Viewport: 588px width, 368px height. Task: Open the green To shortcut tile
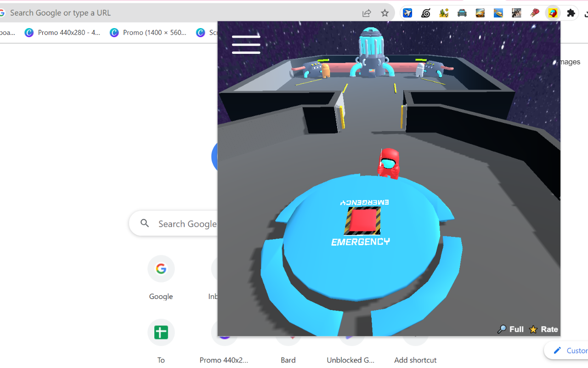tap(161, 341)
